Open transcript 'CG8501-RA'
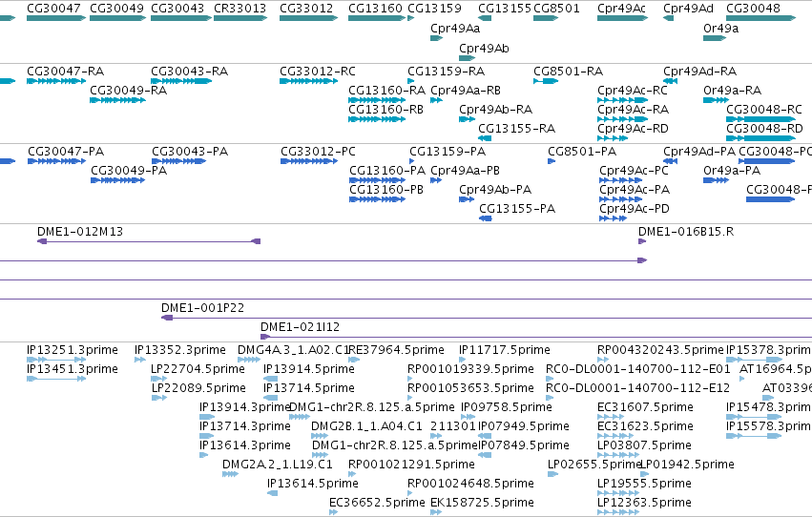 pos(568,72)
